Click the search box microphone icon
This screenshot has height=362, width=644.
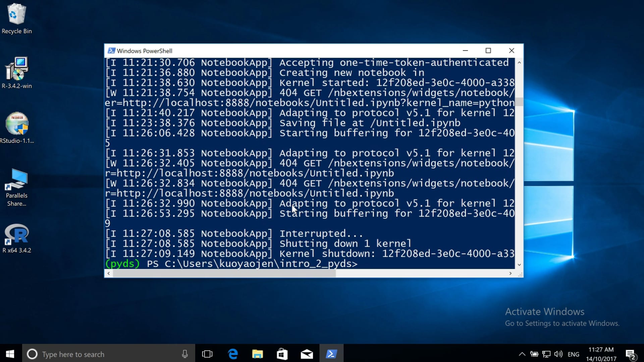pos(185,354)
